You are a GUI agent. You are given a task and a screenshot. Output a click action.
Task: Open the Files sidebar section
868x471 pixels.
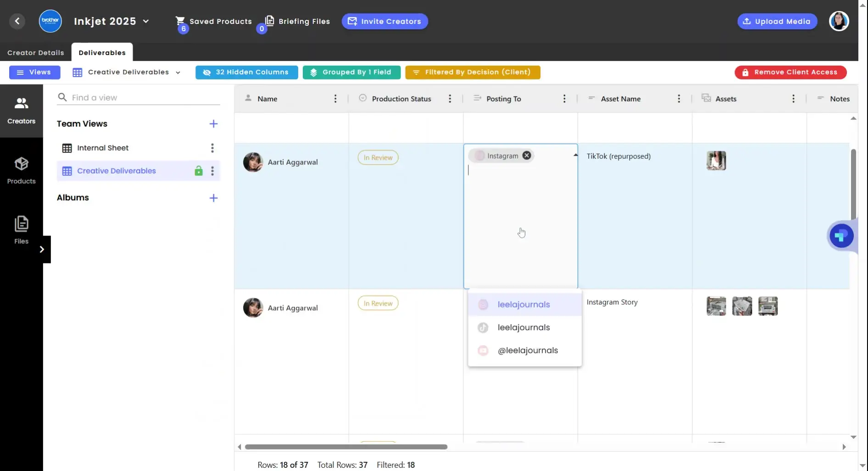click(x=21, y=230)
